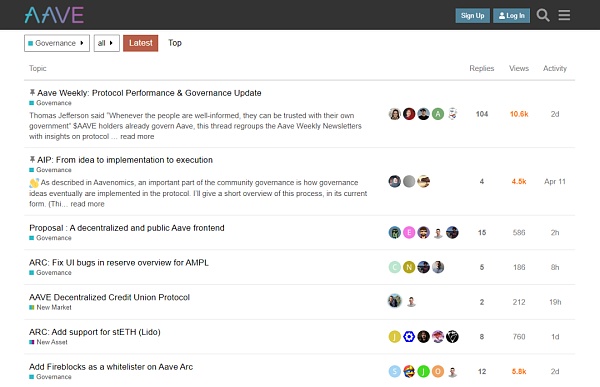Switch to the Top tab
Screen dimensions: 600x387
pos(175,43)
